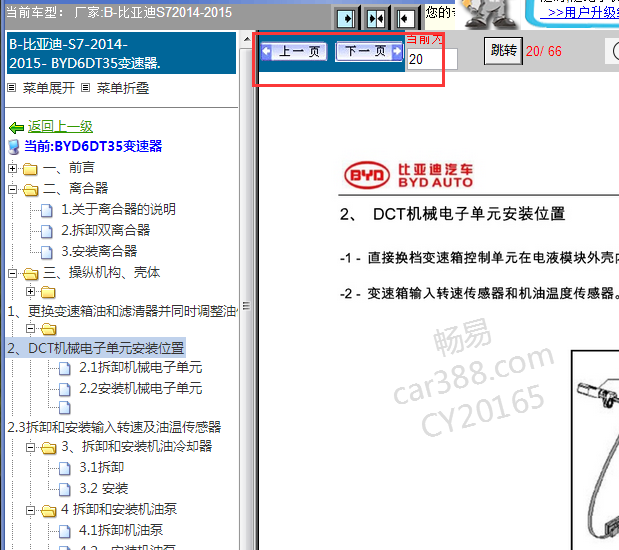
Task: Expand the 更换变速箱油和滤清器 subfolder node
Action: pyautogui.click(x=30, y=291)
